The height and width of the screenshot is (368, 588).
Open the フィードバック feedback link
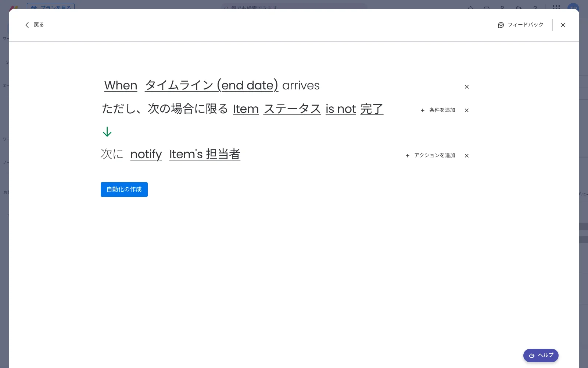coord(520,25)
